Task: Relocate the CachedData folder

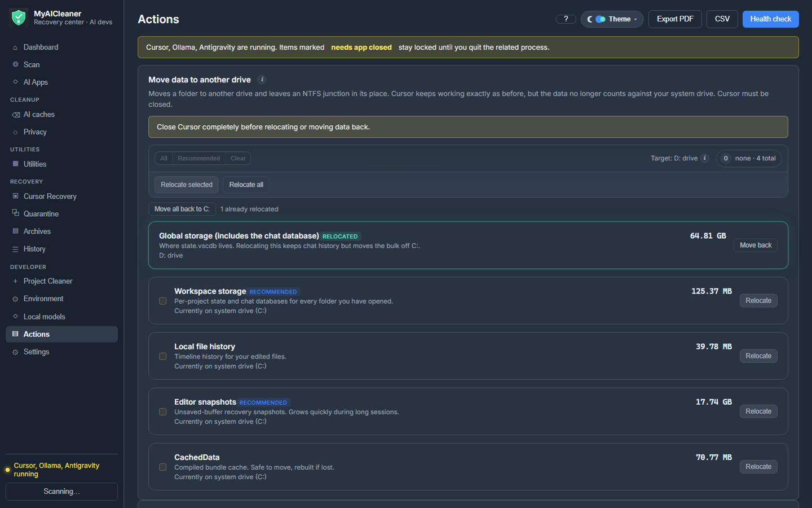Action: pos(758,467)
